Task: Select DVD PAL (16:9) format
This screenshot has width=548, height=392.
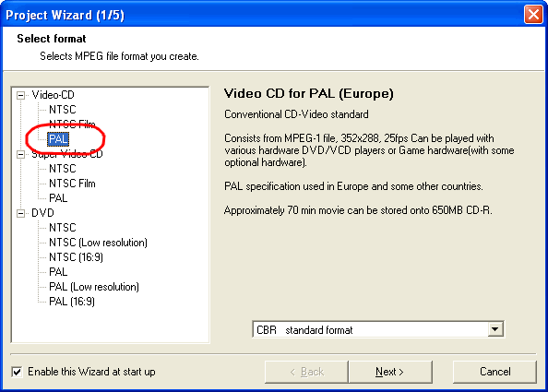Action: click(72, 302)
